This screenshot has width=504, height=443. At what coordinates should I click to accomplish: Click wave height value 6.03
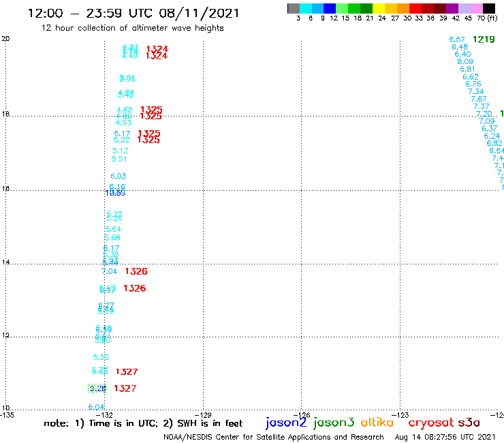[x=119, y=177]
